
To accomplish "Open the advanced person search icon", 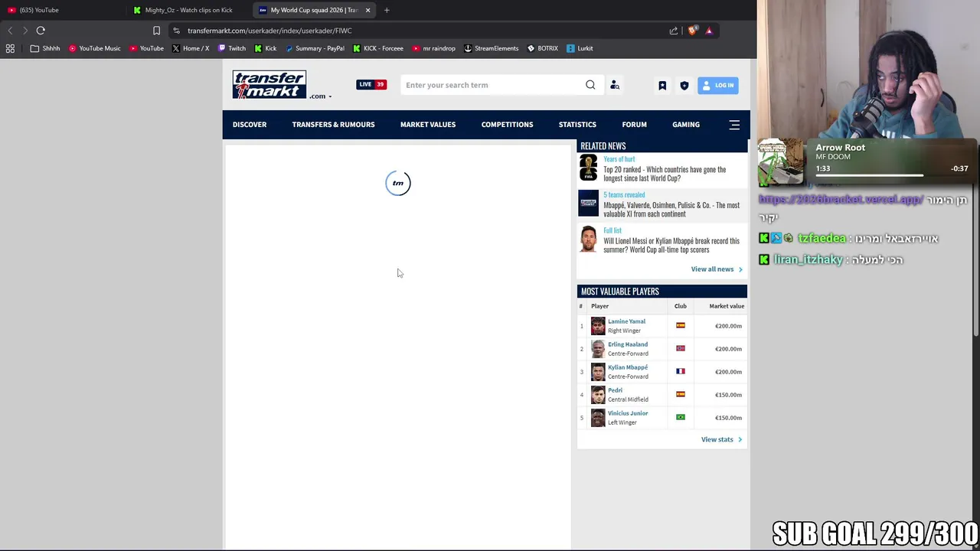I will (614, 85).
